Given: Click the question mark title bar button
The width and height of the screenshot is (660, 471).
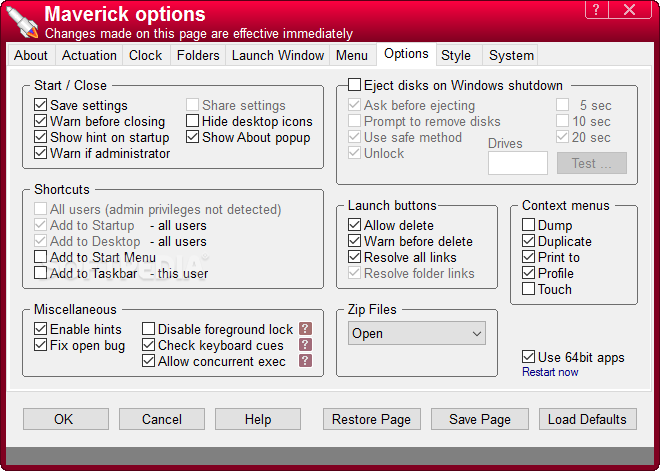Looking at the screenshot, I should click(x=596, y=9).
